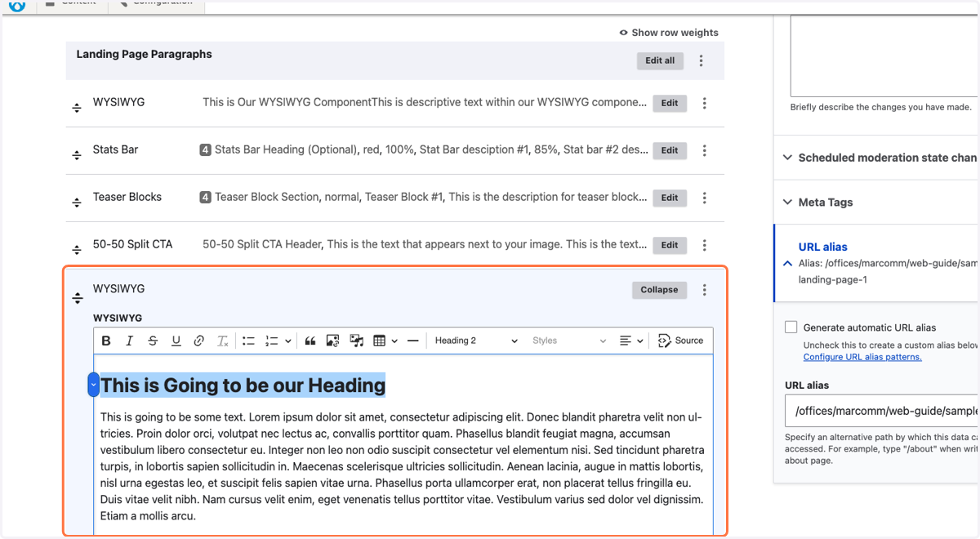Image resolution: width=980 pixels, height=539 pixels.
Task: Toggle italic formatting in the editor toolbar
Action: pos(129,341)
